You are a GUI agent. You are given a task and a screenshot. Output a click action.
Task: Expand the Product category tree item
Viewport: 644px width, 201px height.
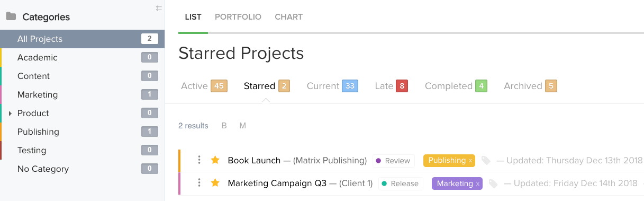click(10, 113)
